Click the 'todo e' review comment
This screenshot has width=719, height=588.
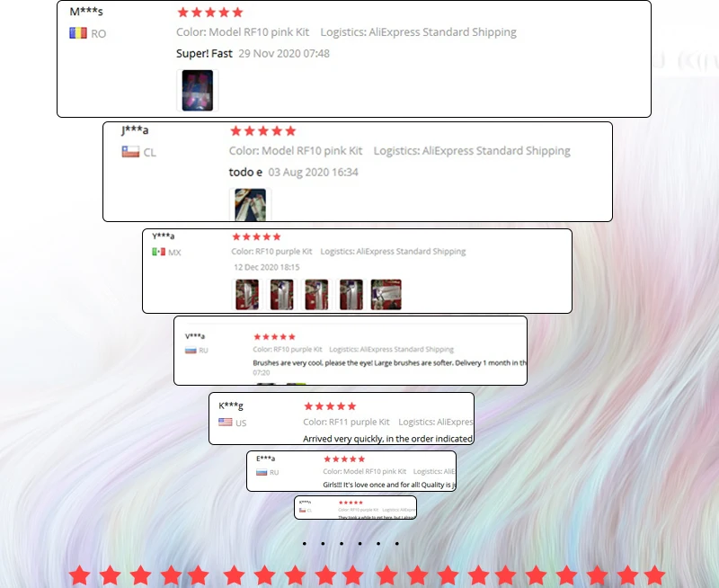tap(245, 173)
